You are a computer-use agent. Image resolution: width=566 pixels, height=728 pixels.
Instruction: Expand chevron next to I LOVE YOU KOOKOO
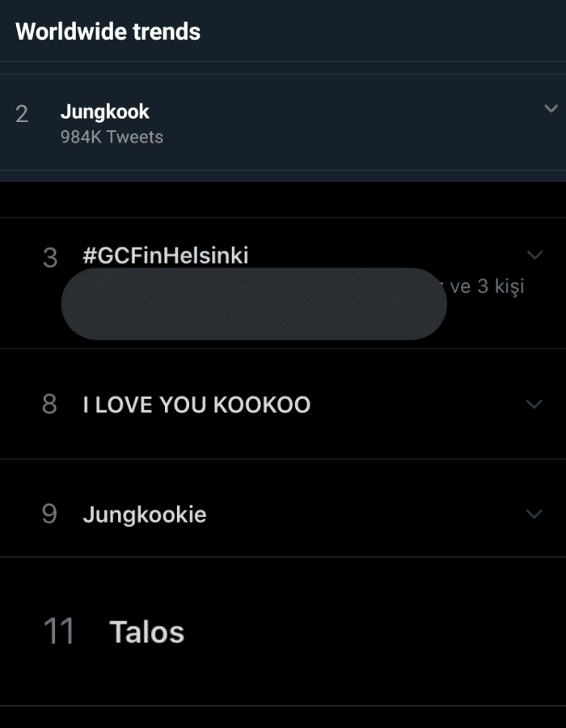click(x=534, y=404)
